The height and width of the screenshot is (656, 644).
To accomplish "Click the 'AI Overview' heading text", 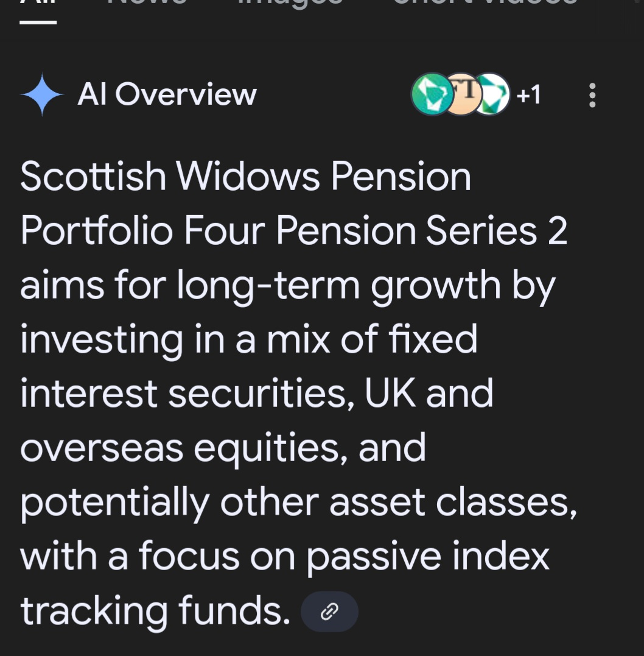I will 167,94.
